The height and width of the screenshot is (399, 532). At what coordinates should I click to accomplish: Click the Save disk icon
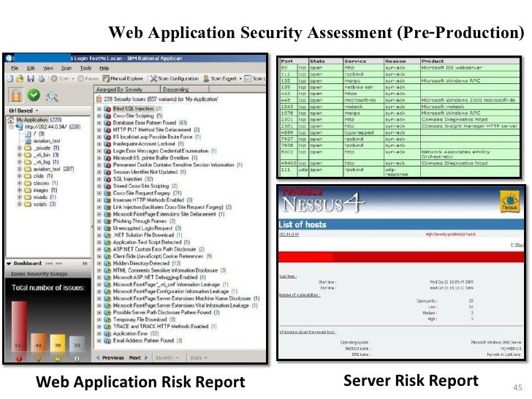pyautogui.click(x=31, y=79)
